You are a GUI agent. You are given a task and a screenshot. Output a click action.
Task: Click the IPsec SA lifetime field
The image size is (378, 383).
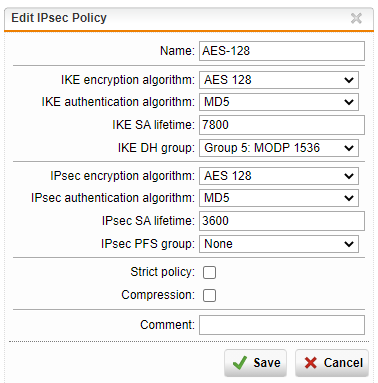coord(282,221)
